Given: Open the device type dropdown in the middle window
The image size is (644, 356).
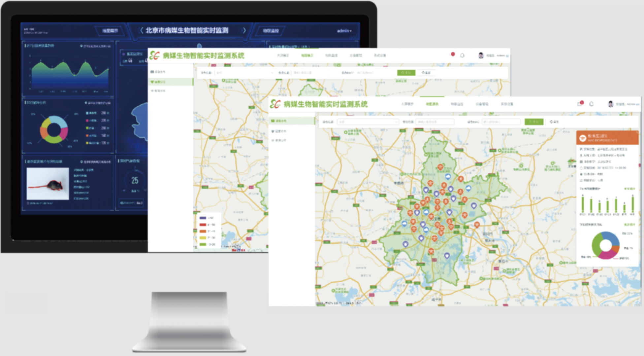Looking at the screenshot, I should [x=244, y=73].
